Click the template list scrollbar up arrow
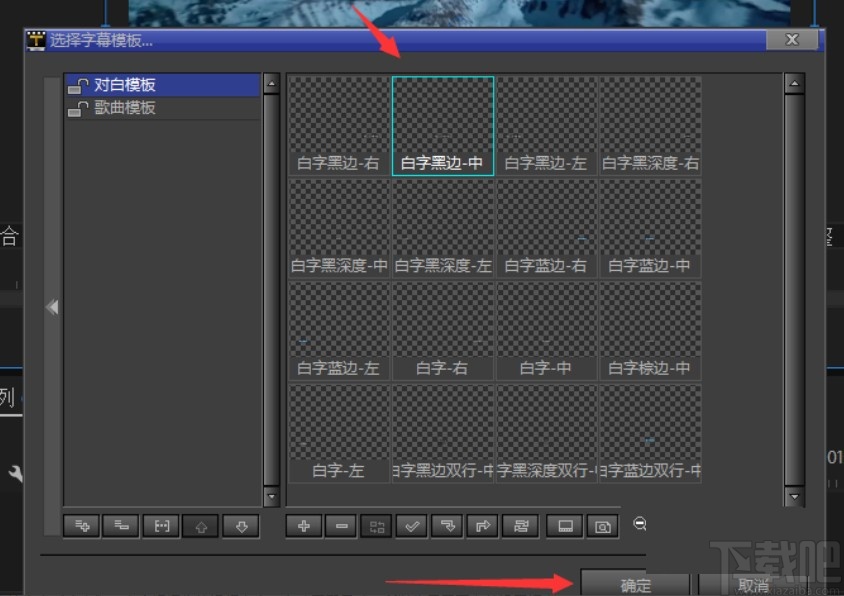The image size is (844, 596). pyautogui.click(x=271, y=83)
